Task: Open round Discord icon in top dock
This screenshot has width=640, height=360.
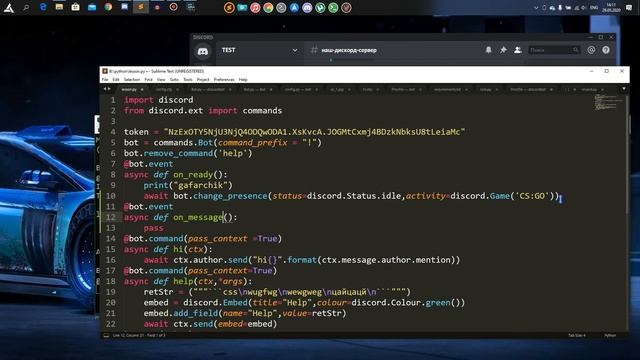Action: coord(307,8)
